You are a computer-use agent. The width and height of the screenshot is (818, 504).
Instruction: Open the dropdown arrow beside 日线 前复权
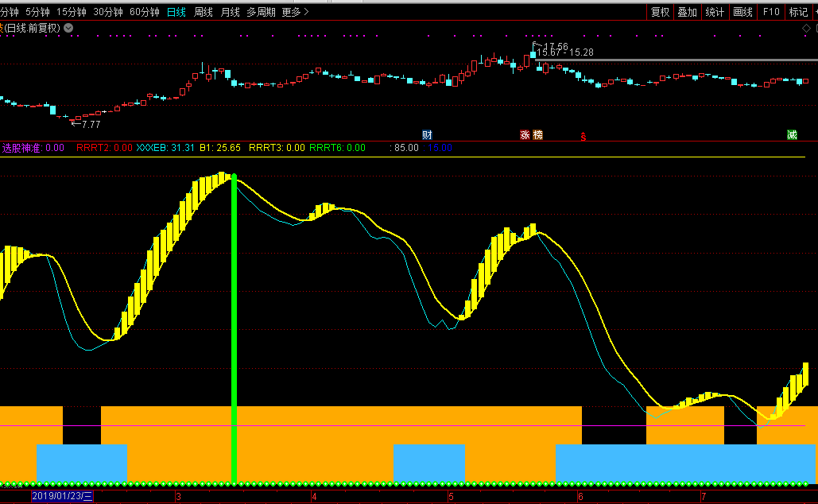pyautogui.click(x=68, y=28)
